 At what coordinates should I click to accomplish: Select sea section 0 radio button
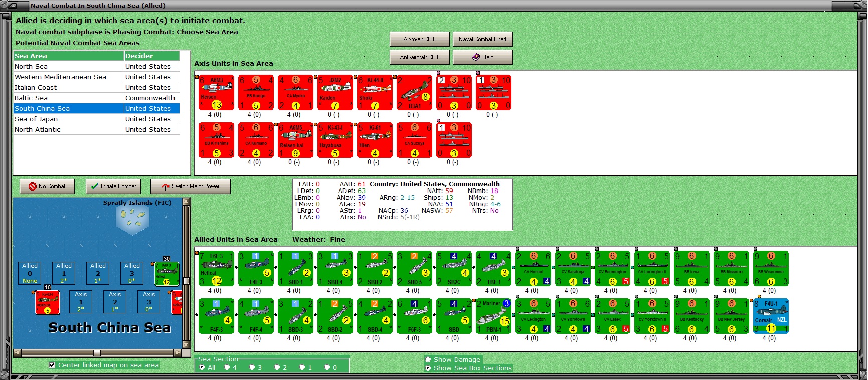pyautogui.click(x=327, y=367)
